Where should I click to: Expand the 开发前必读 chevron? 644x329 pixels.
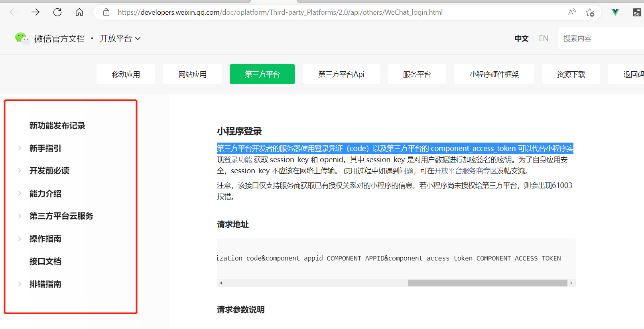(x=20, y=170)
